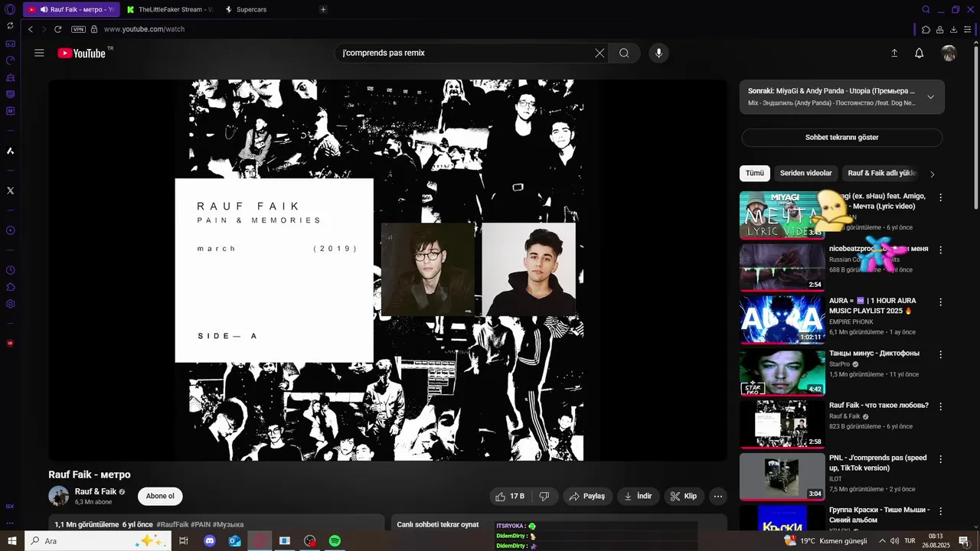Open options for MiyaGi Мечта video
The height and width of the screenshot is (551, 980).
click(x=940, y=197)
